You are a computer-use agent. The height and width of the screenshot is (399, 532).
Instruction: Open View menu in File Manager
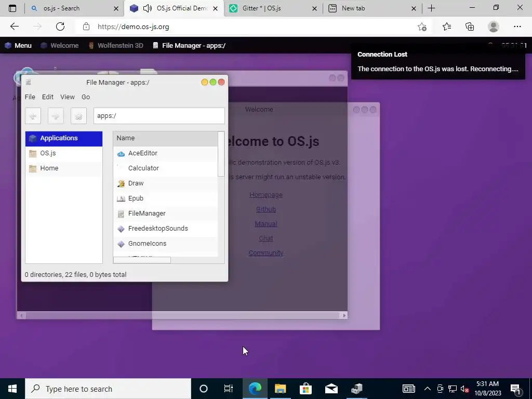coord(68,97)
